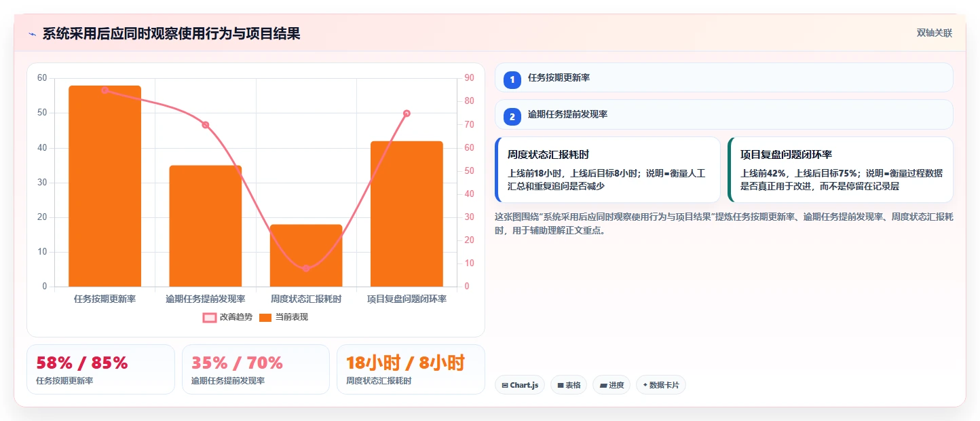This screenshot has width=980, height=421.
Task: Open the 周度状态汇报耗时 detail card
Action: (x=607, y=170)
